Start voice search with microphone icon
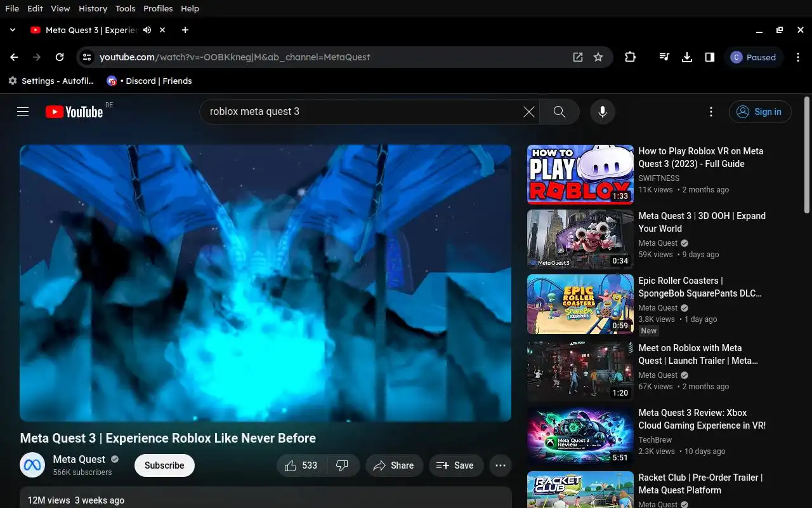 pos(603,112)
